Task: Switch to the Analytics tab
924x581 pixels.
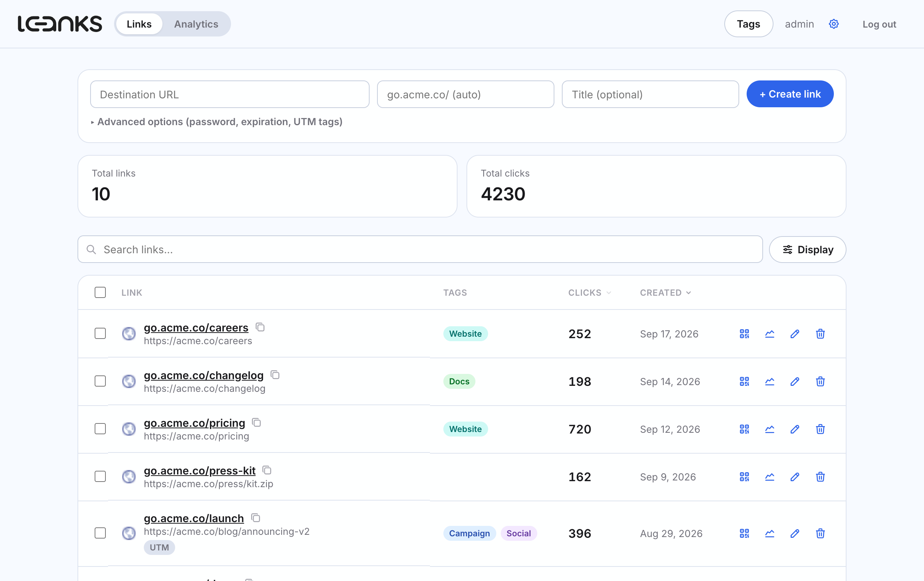Action: pos(196,24)
